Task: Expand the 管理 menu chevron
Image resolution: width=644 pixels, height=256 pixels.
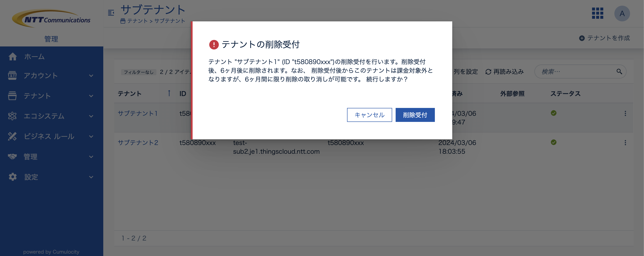Action: tap(91, 157)
